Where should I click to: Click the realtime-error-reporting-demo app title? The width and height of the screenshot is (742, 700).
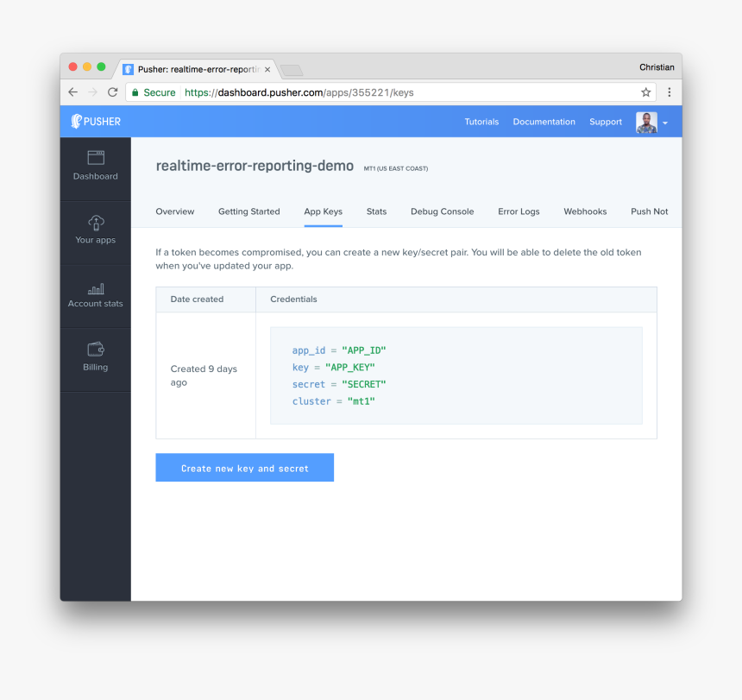255,166
